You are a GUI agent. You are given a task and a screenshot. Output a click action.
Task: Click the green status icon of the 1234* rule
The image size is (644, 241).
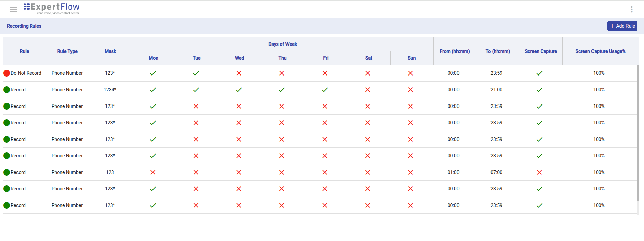tap(6, 90)
